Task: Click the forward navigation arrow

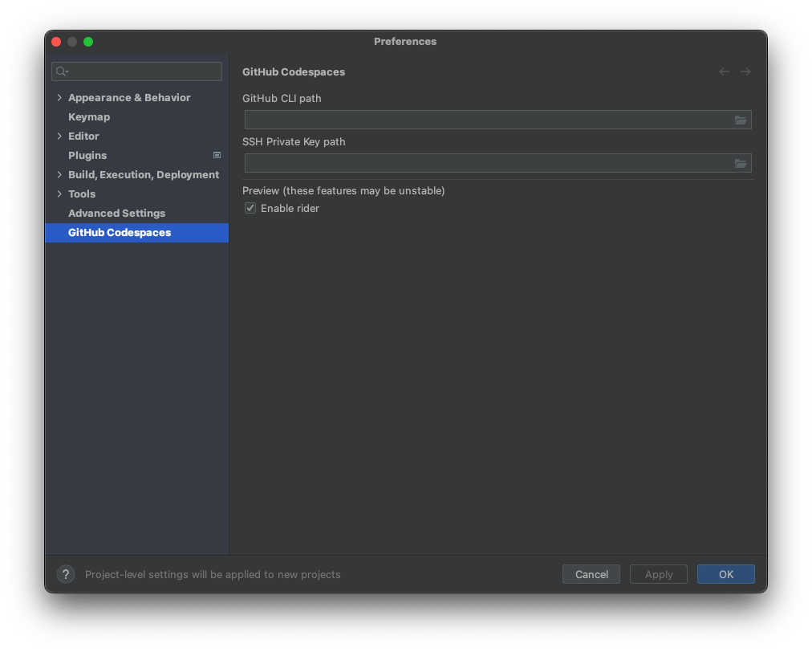Action: 745,71
